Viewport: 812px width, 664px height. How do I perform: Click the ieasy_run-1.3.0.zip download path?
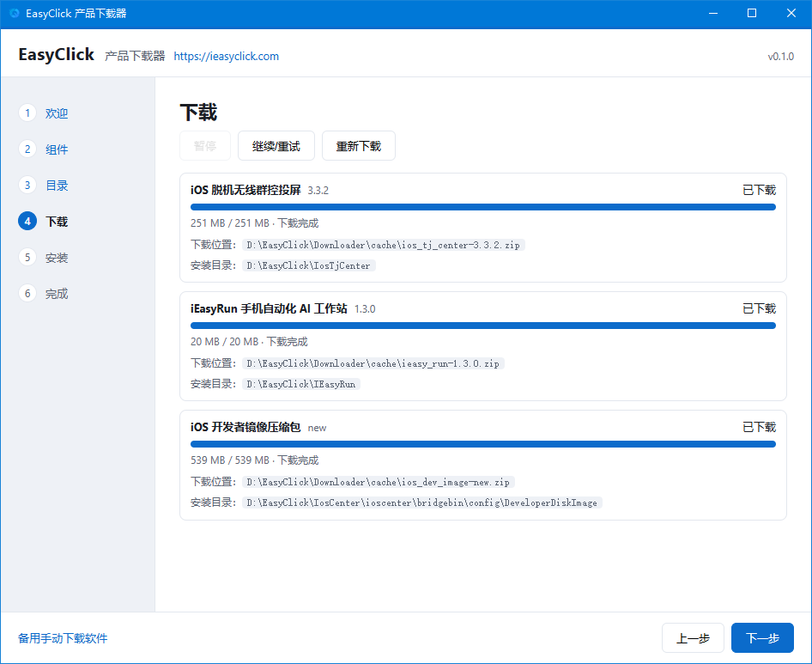[373, 363]
